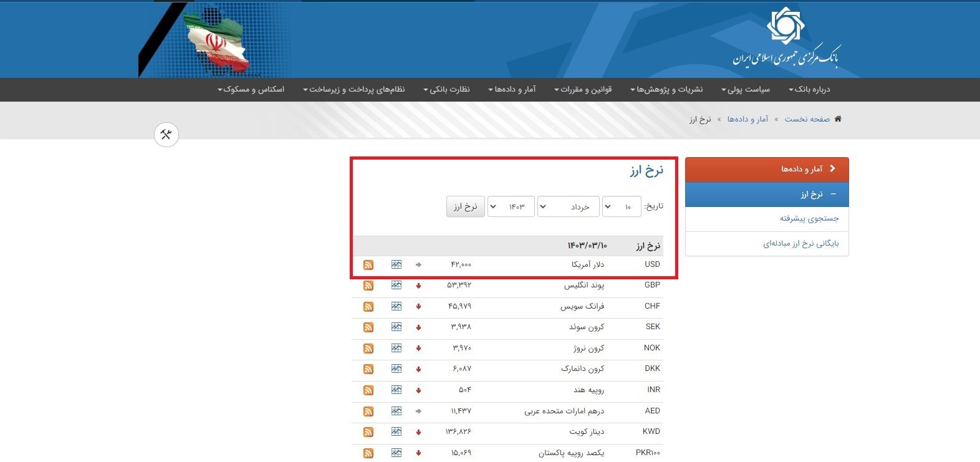Click the tools icon round button
This screenshot has width=980, height=462.
click(x=166, y=135)
